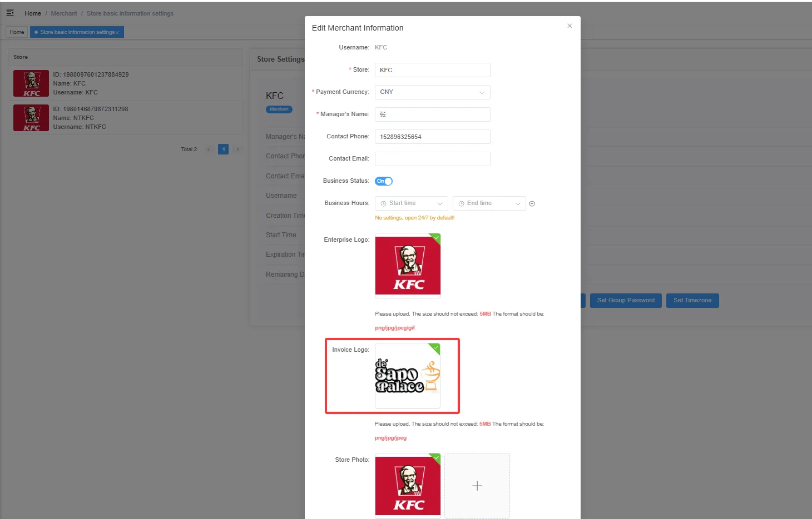The height and width of the screenshot is (519, 812).
Task: Go to previous page in store list
Action: pos(209,149)
